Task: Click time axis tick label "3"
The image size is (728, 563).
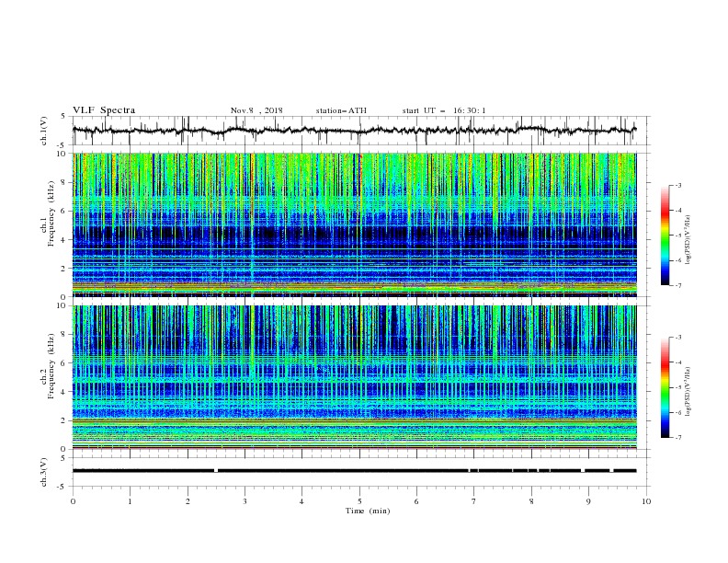Action: (x=245, y=501)
